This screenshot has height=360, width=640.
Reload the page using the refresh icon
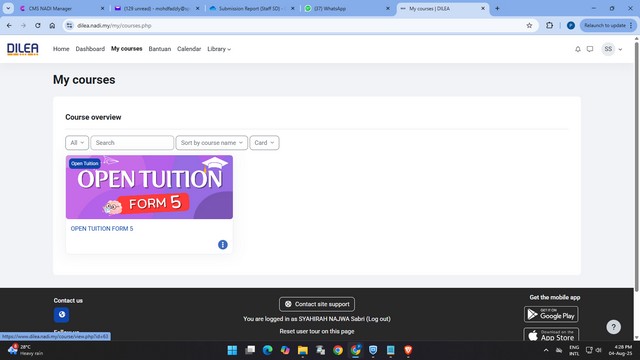(x=38, y=25)
